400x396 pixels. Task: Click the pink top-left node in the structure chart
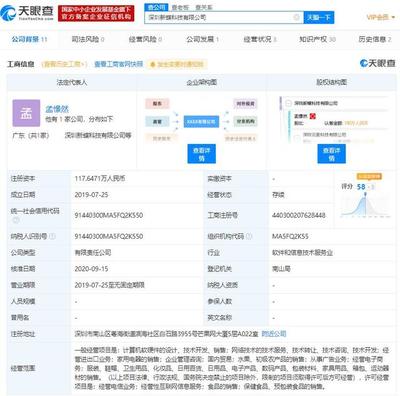click(x=157, y=104)
